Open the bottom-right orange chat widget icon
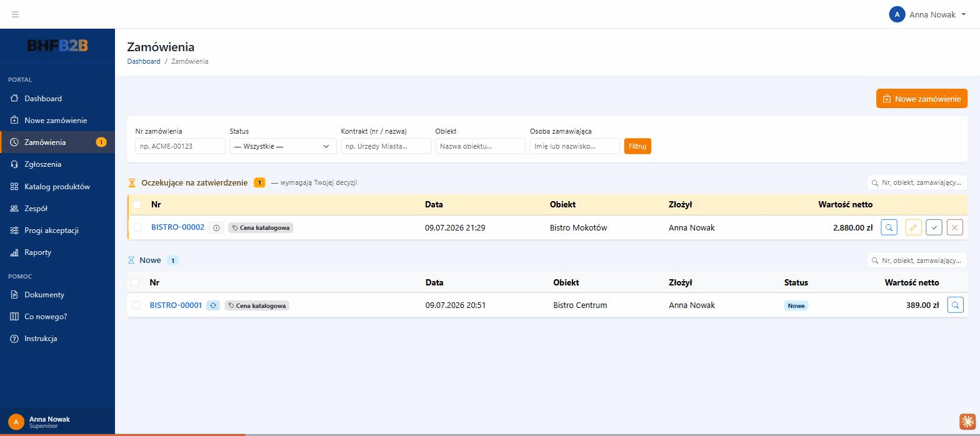Image resolution: width=980 pixels, height=436 pixels. [967, 422]
